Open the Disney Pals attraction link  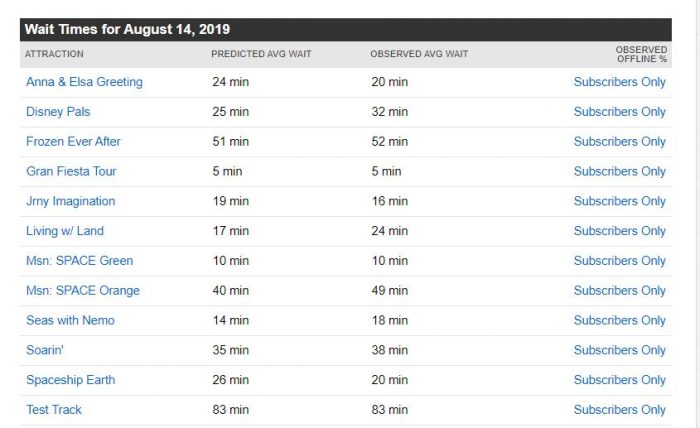pyautogui.click(x=58, y=112)
